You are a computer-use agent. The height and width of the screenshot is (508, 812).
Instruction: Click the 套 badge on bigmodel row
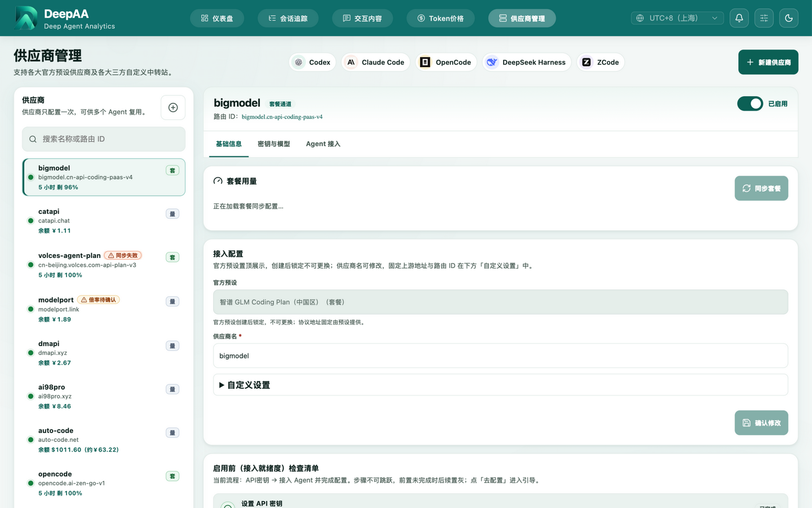pos(173,170)
